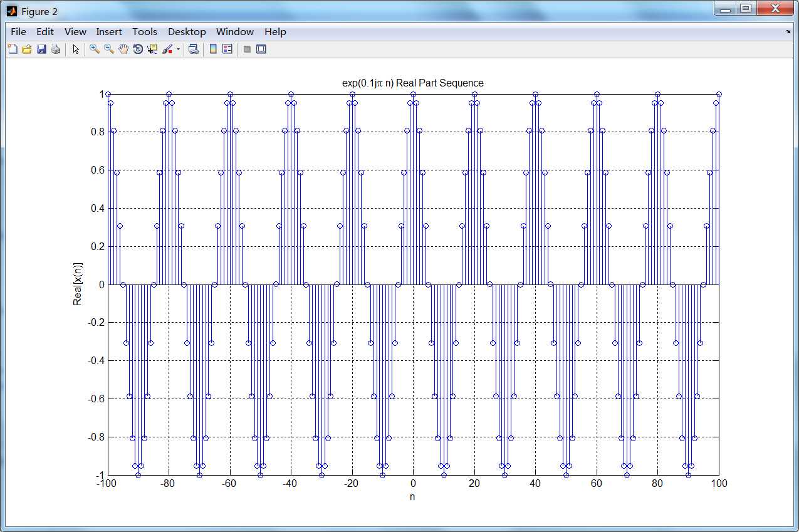Image resolution: width=799 pixels, height=532 pixels.
Task: Select the Rotate 3D tool
Action: 138,49
